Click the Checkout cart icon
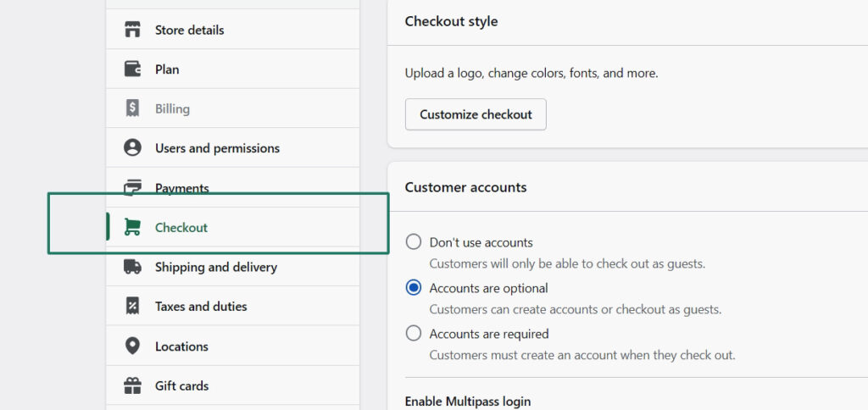868x410 pixels. pyautogui.click(x=132, y=227)
